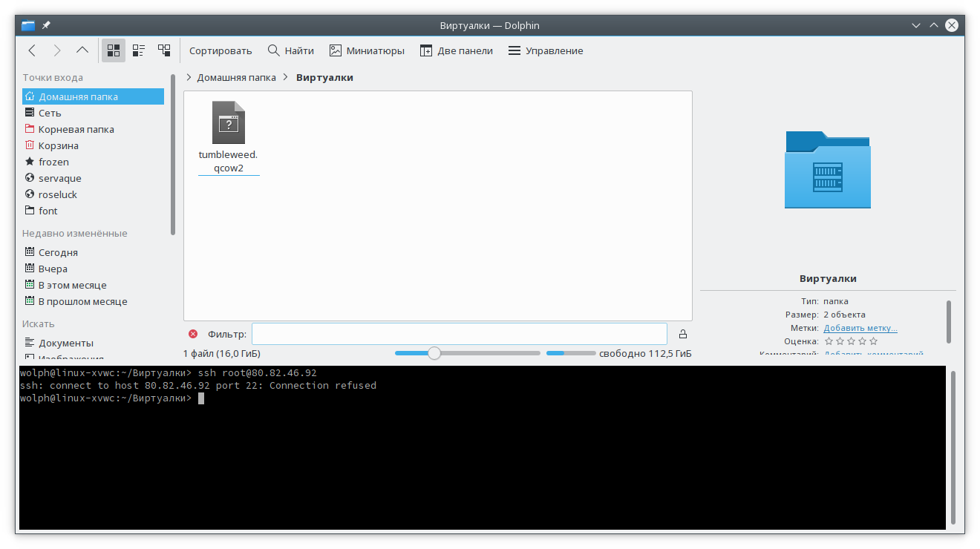
Task: Click chevron between Домашняя папка and Виртуалки
Action: click(286, 77)
